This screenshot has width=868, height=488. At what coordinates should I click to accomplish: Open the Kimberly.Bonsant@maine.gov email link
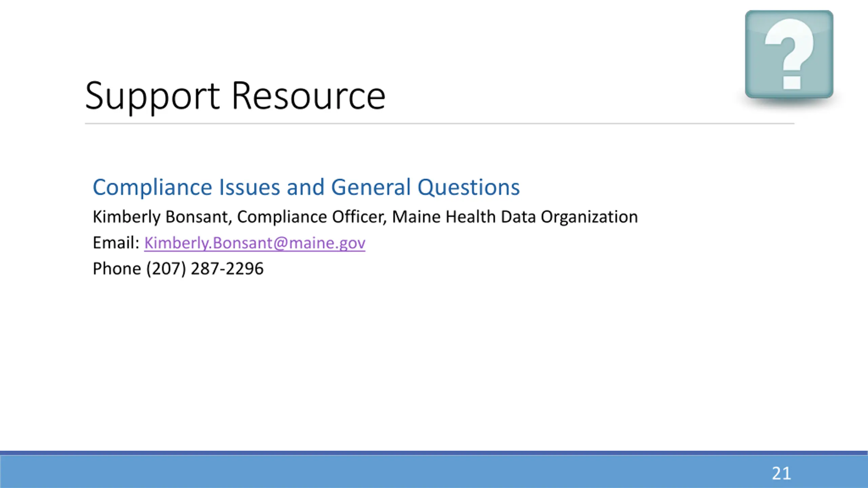[255, 243]
